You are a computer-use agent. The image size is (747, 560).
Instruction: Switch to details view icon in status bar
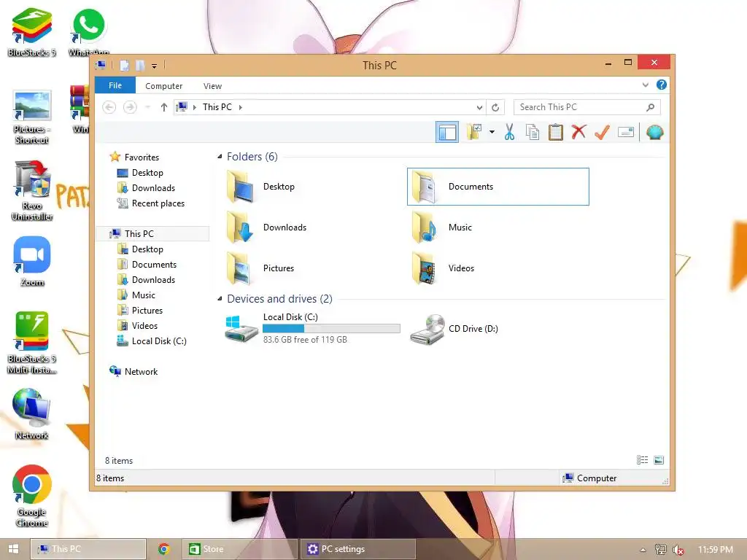[642, 460]
